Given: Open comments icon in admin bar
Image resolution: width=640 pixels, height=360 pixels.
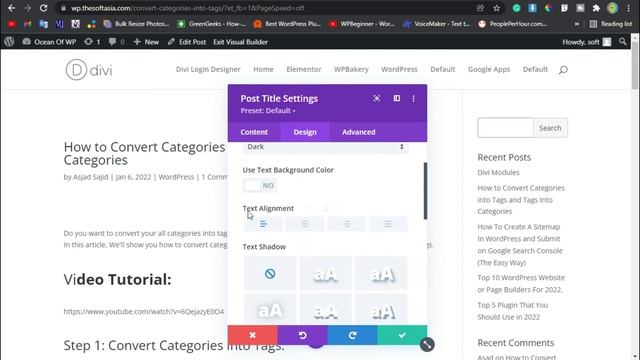Looking at the screenshot, I should coord(117,42).
